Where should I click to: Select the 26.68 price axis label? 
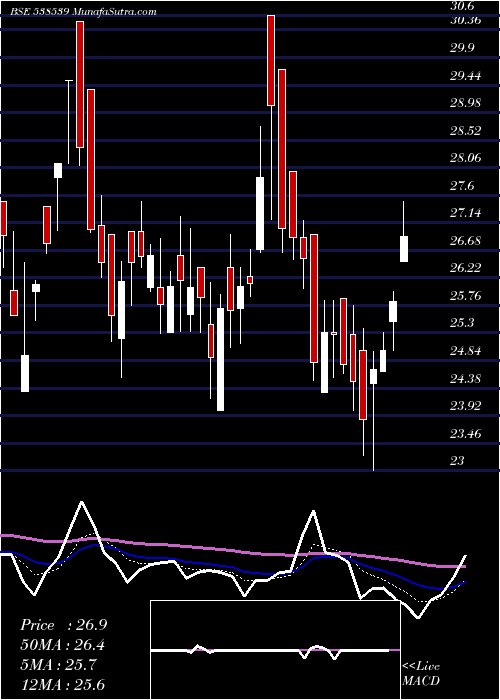pyautogui.click(x=466, y=241)
